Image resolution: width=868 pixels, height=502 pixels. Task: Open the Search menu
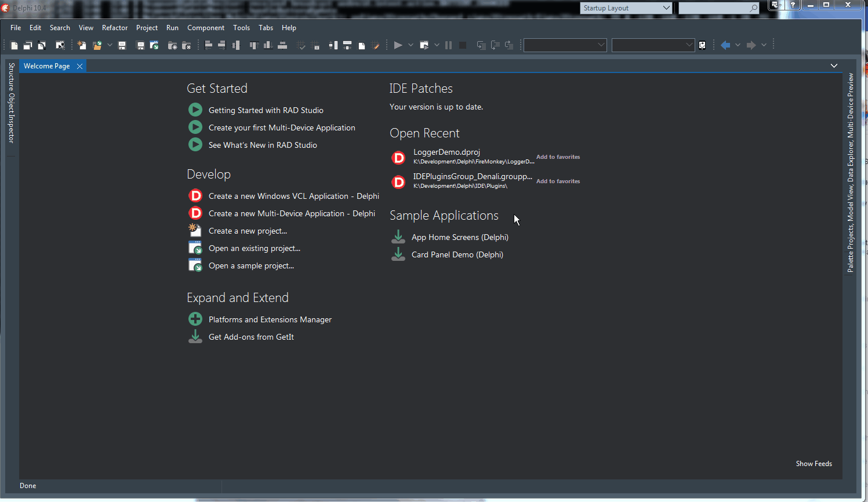click(x=60, y=28)
